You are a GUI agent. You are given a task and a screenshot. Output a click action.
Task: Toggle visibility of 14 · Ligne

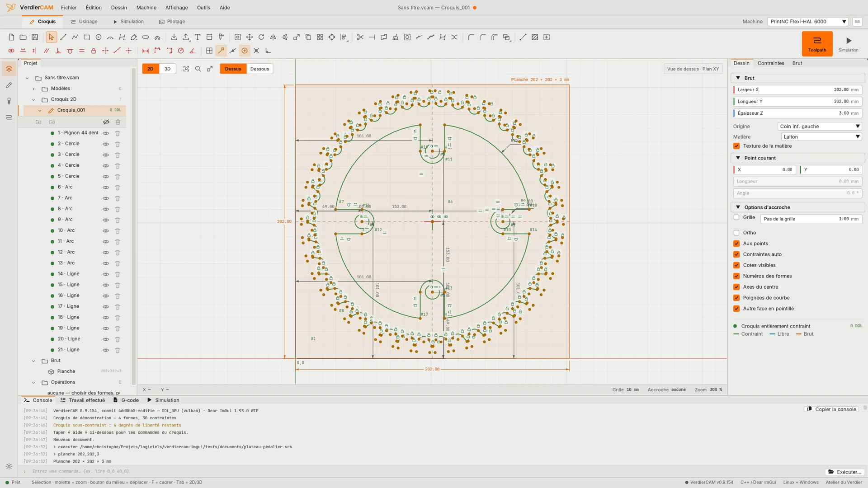pyautogui.click(x=106, y=274)
